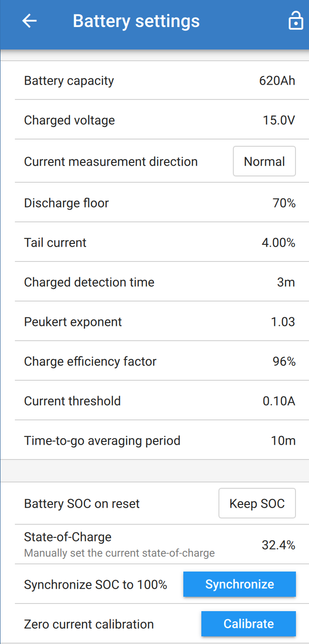Go back using the arrow icon
309x644 pixels.
tap(29, 21)
